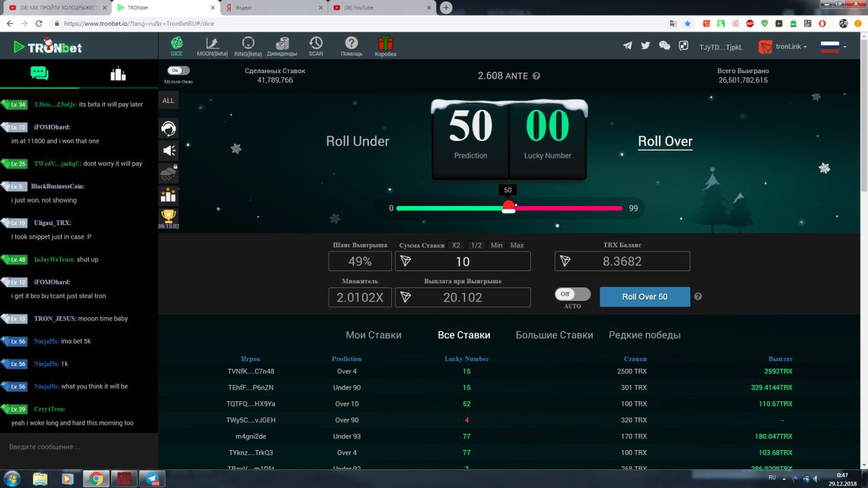Viewport: 868px width, 488px height.
Task: Open the Коробка gift box
Action: [x=385, y=46]
